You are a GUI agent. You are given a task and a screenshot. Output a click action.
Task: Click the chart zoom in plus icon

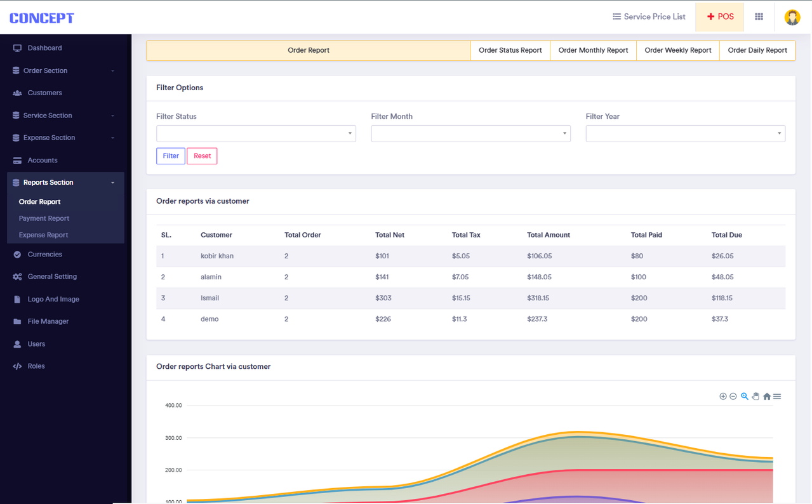722,396
